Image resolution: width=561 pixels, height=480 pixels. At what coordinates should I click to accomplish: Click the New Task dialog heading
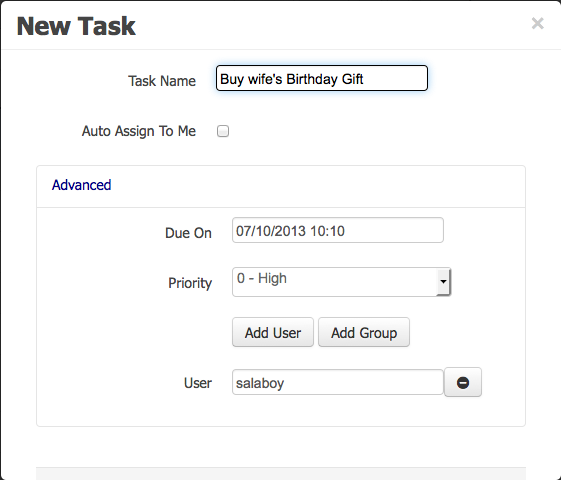(x=76, y=26)
